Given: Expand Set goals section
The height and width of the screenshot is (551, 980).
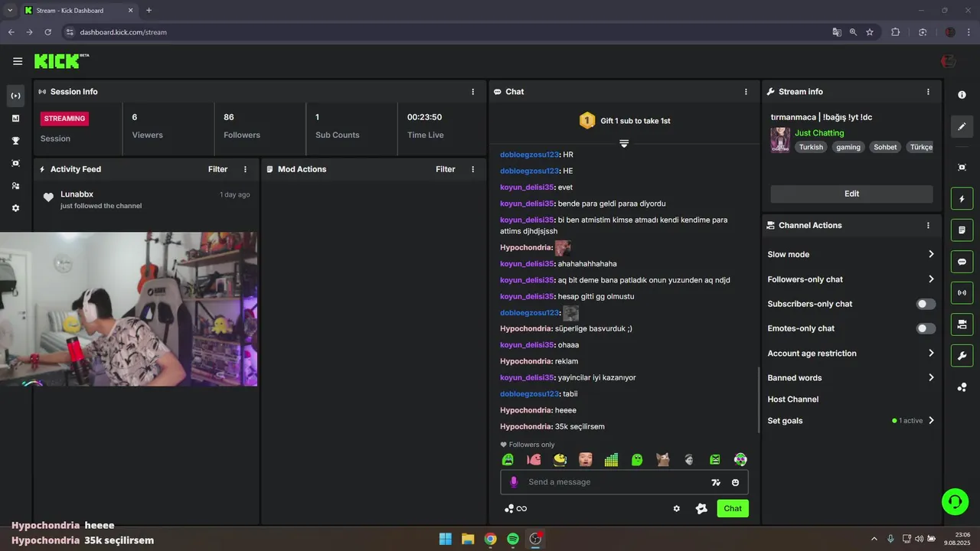Looking at the screenshot, I should [x=851, y=421].
